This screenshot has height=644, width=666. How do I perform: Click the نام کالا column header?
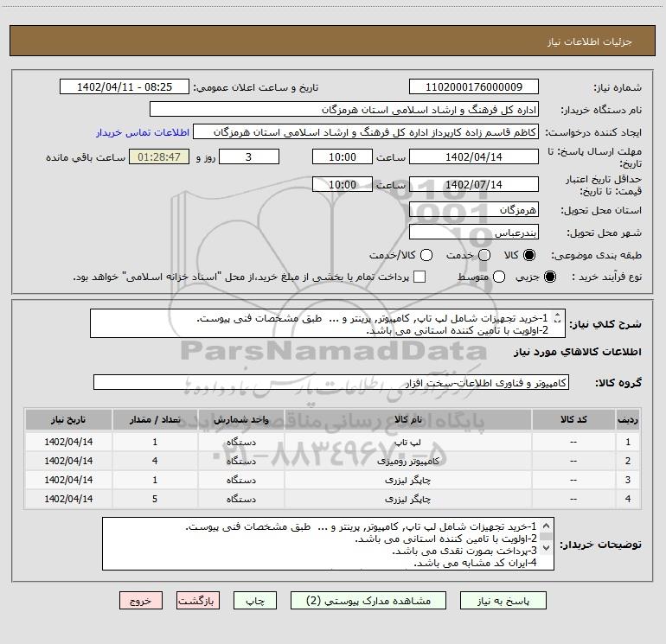407,419
